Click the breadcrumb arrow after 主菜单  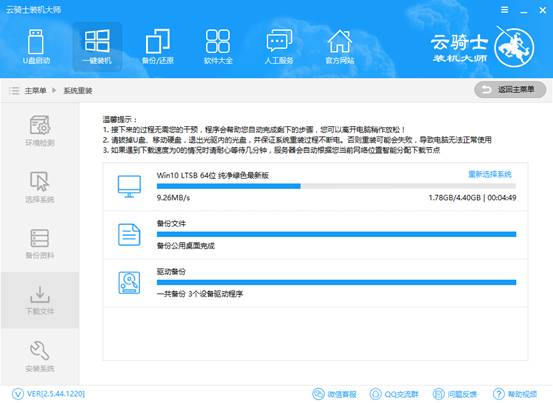(x=54, y=91)
